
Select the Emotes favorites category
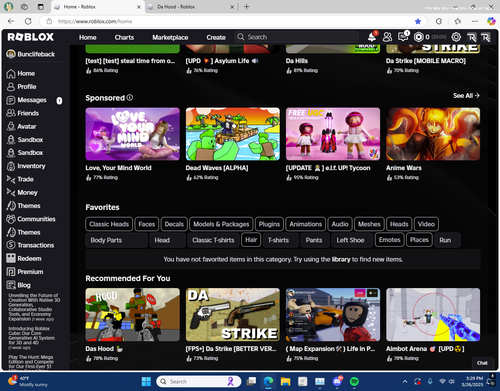coord(390,240)
